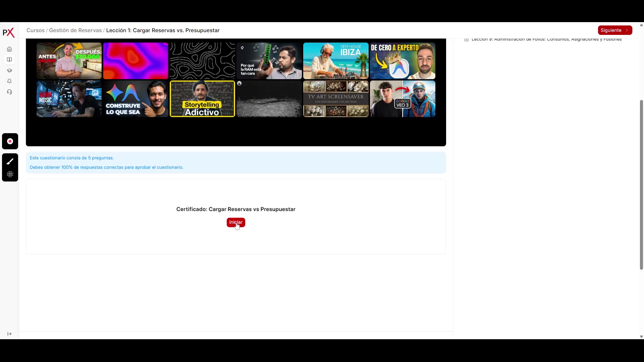Click the scrollbar down arrow
644x362 pixels.
641,337
